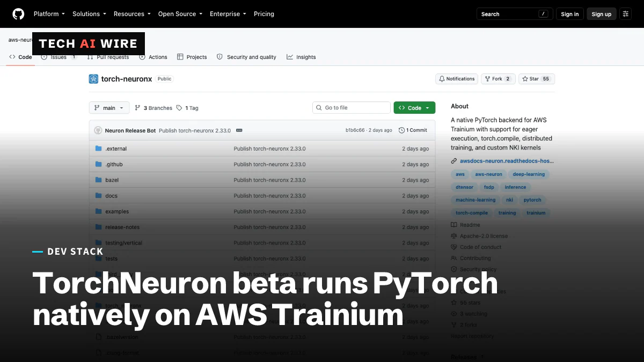Click the link icon beside awsdocs-neuron URL
644x362 pixels.
454,161
